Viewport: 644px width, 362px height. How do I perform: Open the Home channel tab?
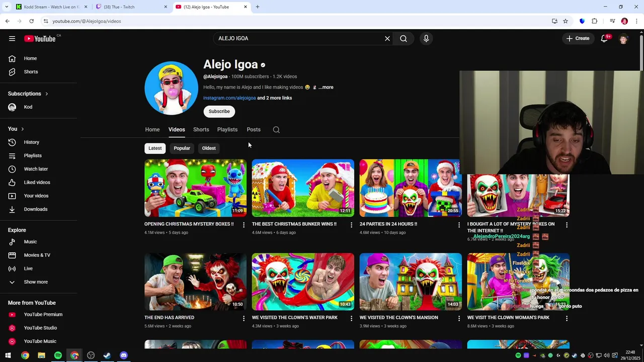coord(152,130)
